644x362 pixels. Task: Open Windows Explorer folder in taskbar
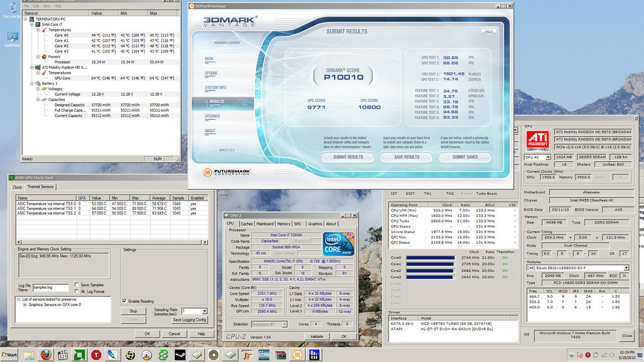[x=29, y=355]
